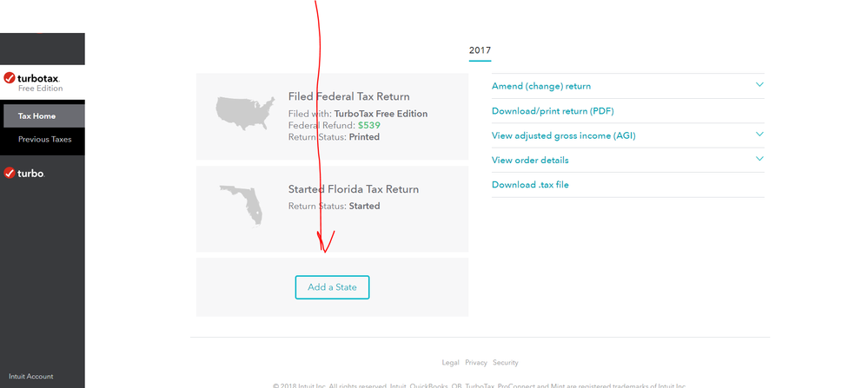
Task: Click the United States map icon
Action: click(243, 111)
